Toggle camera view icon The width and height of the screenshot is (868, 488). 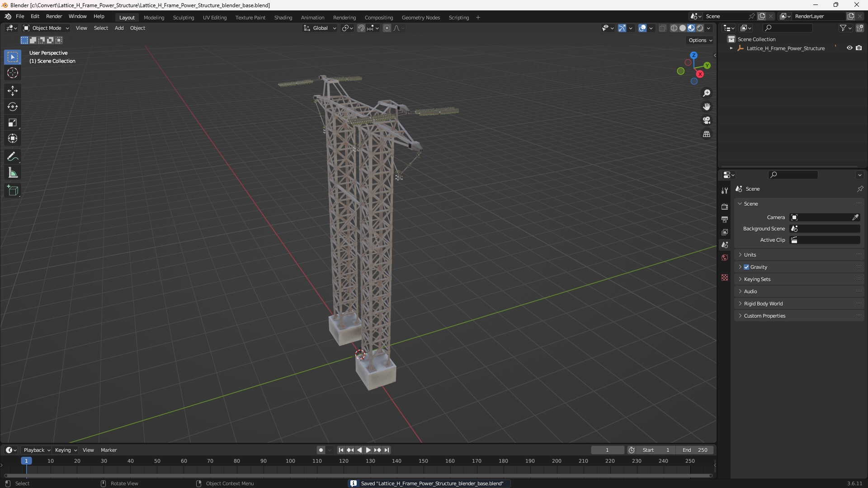(707, 120)
